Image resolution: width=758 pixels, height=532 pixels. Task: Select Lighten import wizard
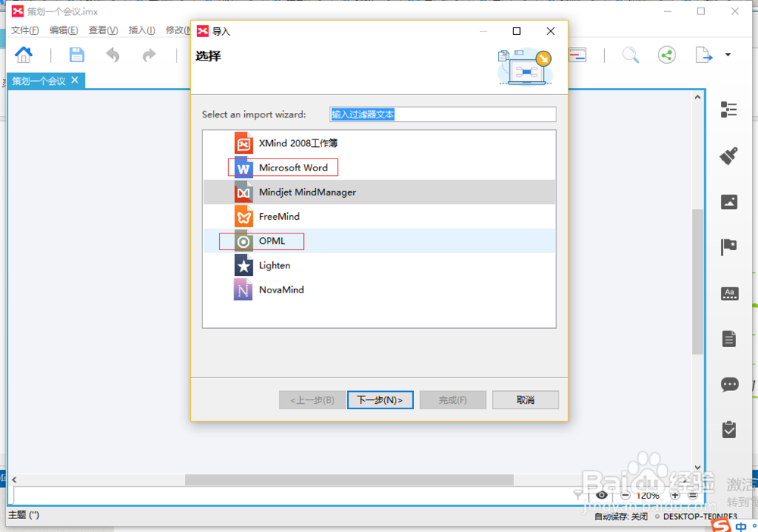point(379,265)
